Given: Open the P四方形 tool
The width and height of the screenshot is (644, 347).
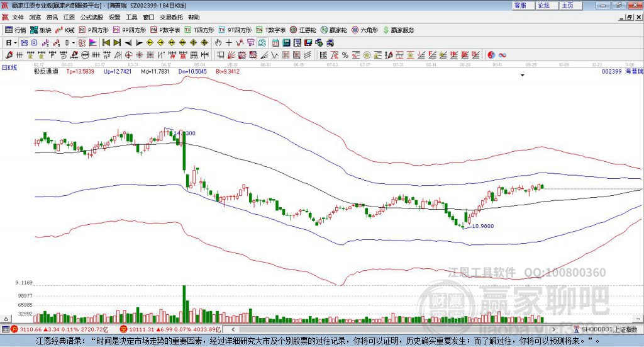Looking at the screenshot, I should click(x=94, y=30).
